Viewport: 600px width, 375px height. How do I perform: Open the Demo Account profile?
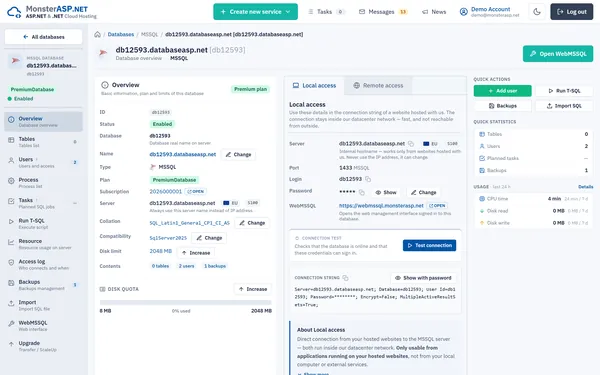pos(489,12)
